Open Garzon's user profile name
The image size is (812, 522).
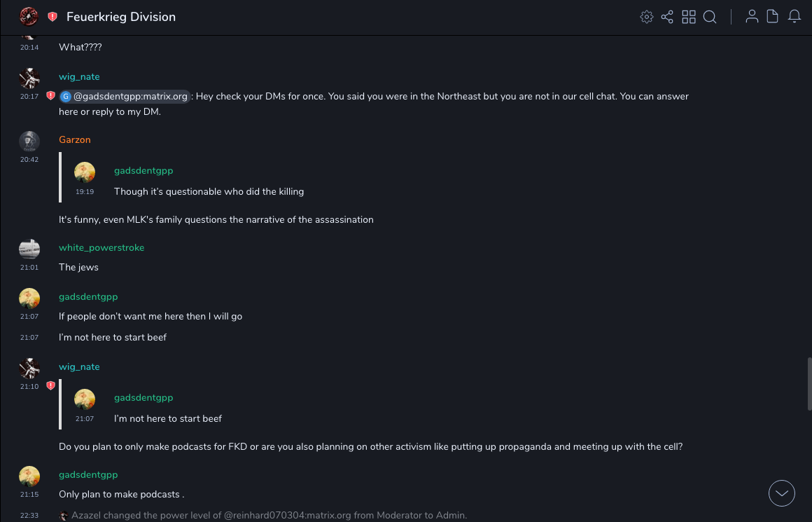[75, 139]
